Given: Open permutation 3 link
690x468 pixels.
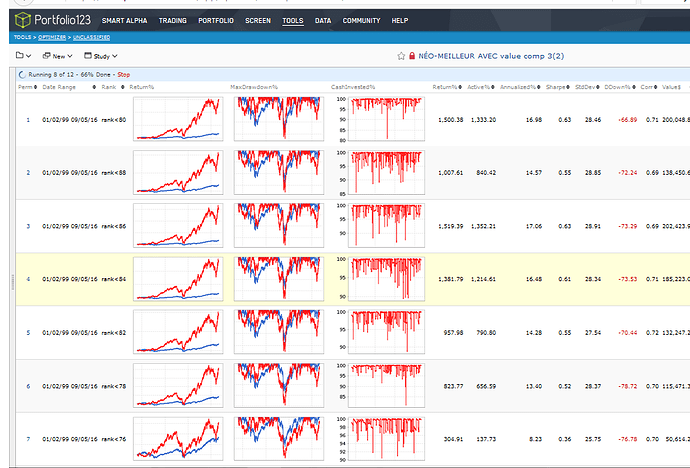Looking at the screenshot, I should click(x=28, y=226).
